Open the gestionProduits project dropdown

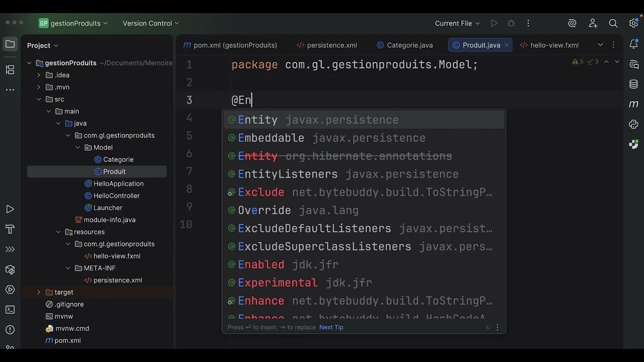[x=73, y=23]
